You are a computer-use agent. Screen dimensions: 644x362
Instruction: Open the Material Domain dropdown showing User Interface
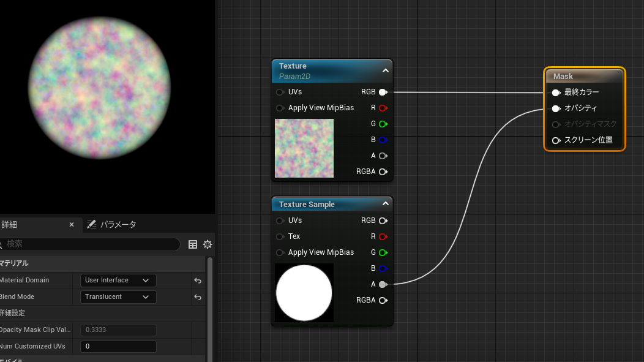118,280
